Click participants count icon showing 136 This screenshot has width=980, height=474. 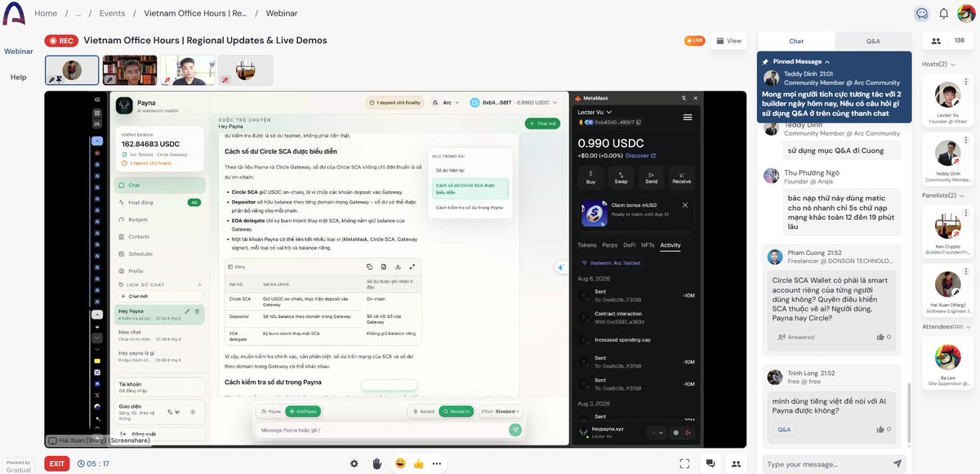tap(936, 41)
